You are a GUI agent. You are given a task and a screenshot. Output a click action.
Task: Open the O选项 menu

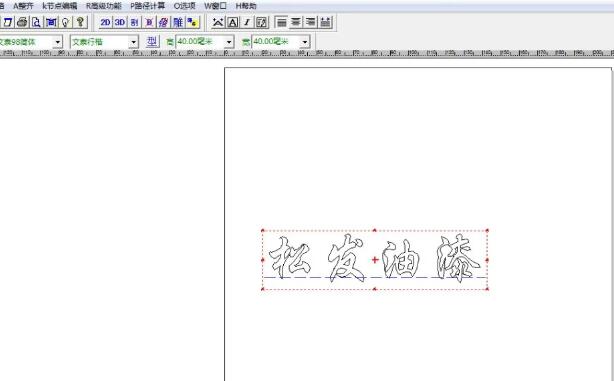click(x=184, y=6)
